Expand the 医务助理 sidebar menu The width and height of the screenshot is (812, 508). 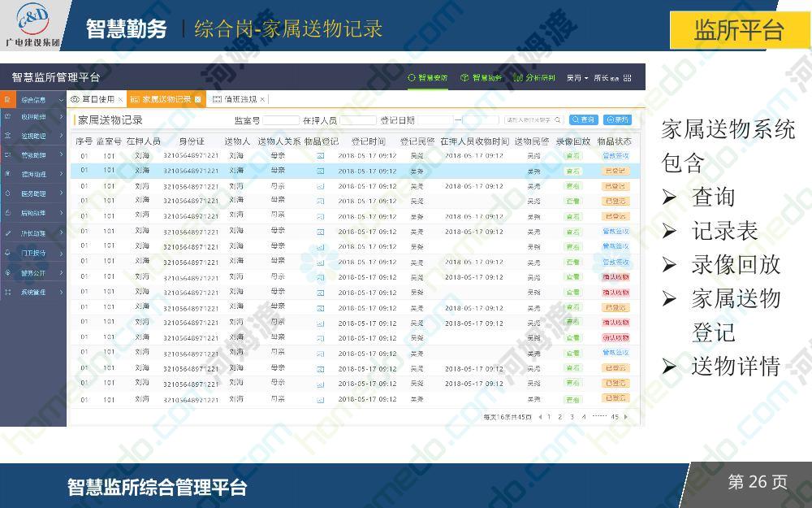[60, 193]
